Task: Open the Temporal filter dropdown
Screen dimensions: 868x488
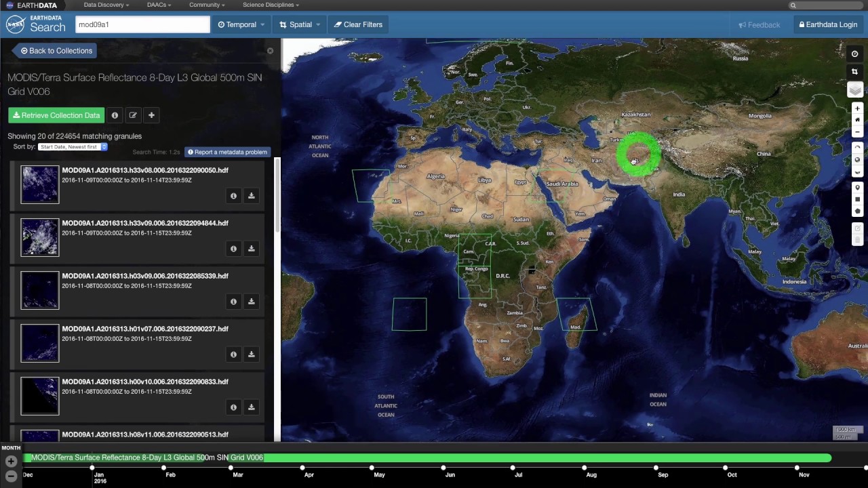Action: point(241,24)
